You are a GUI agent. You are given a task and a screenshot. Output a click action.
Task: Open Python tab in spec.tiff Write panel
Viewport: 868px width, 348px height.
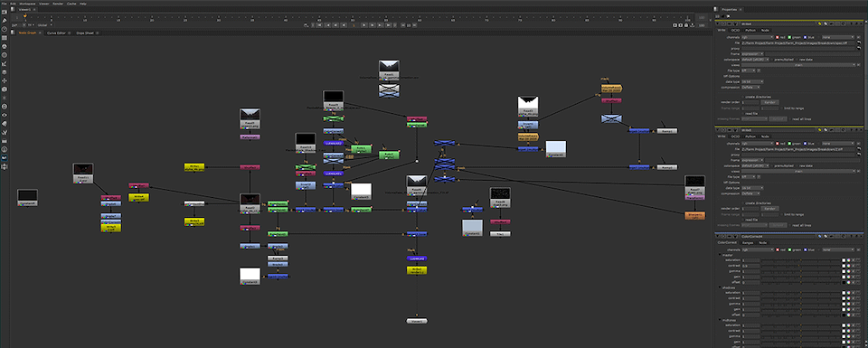coord(750,30)
